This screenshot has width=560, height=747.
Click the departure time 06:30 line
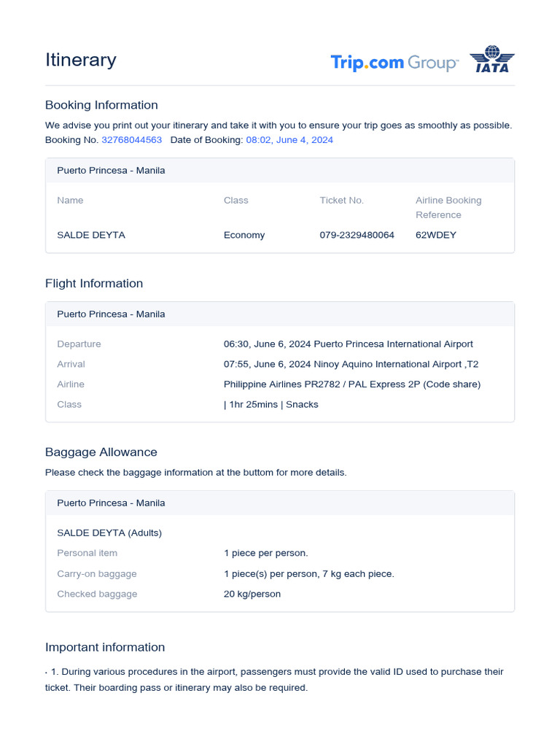click(x=348, y=344)
